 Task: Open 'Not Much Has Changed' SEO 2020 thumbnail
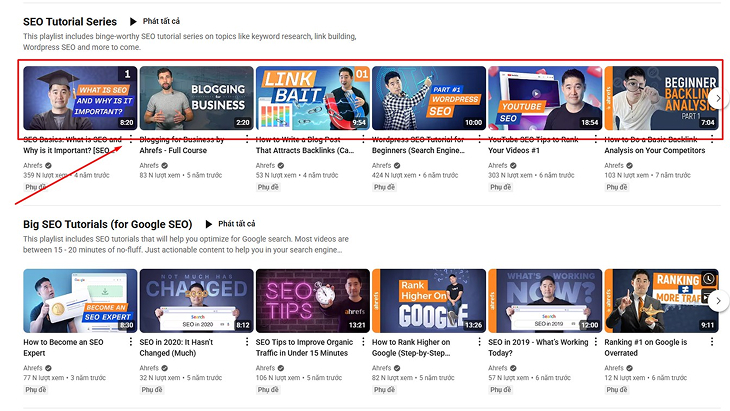[196, 301]
